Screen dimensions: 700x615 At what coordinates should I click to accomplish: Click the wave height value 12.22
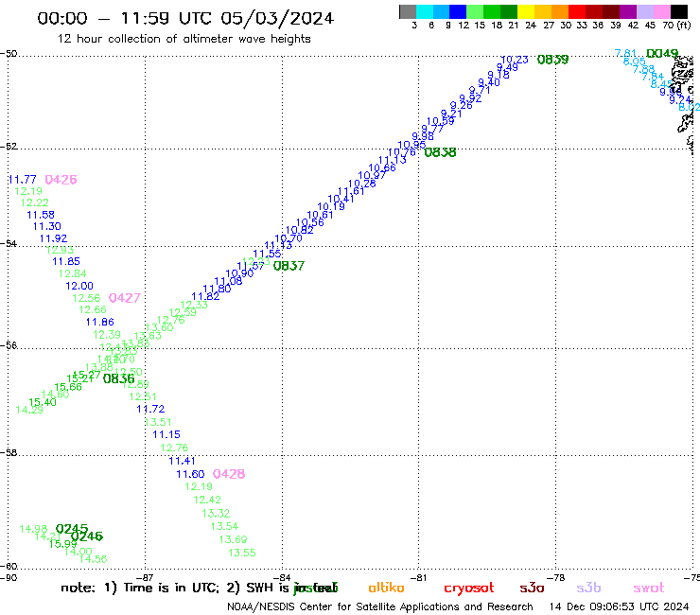point(34,202)
